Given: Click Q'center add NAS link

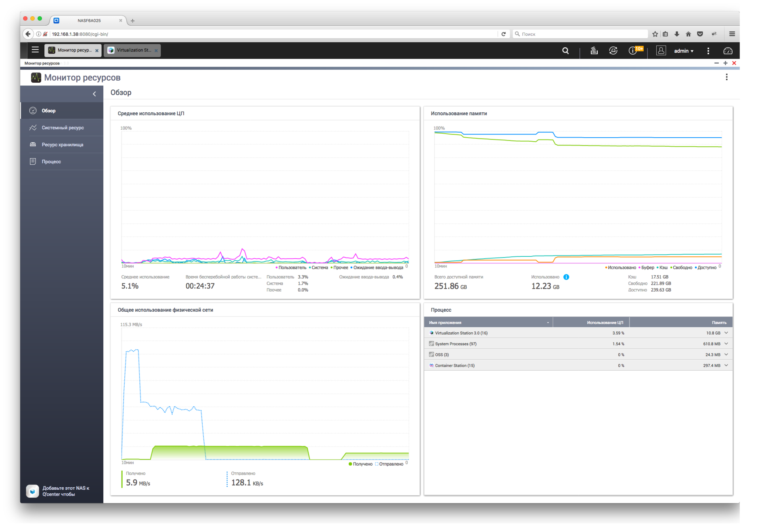Looking at the screenshot, I should [x=65, y=491].
